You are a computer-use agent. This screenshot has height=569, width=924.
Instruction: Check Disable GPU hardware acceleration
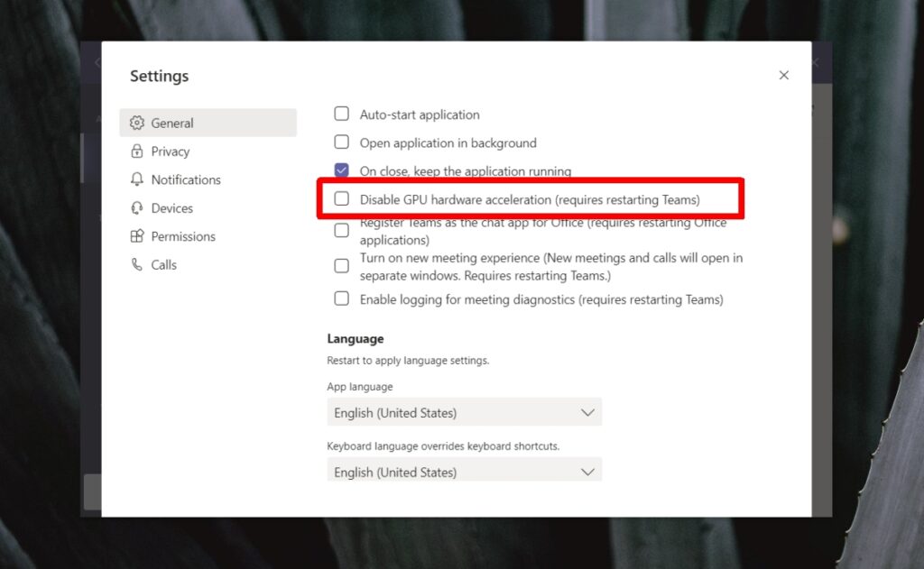pos(342,198)
